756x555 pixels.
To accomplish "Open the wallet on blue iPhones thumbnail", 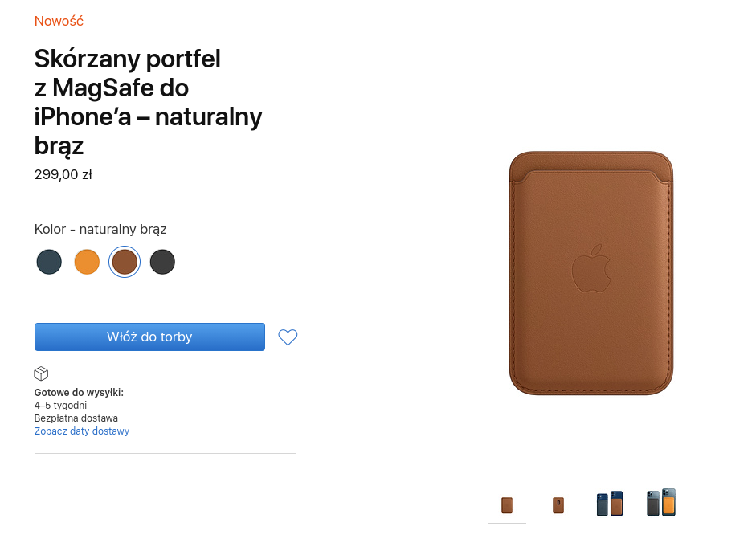I will [609, 504].
